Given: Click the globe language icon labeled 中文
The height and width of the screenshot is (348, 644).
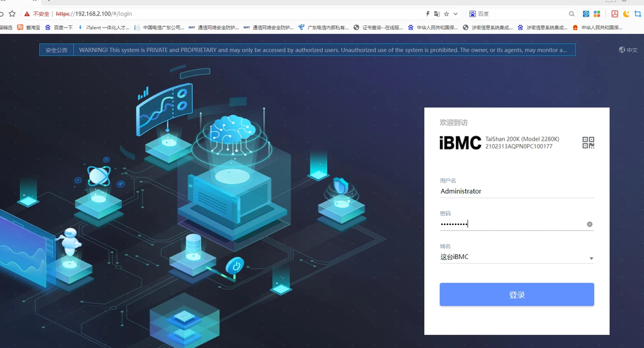Looking at the screenshot, I should 628,50.
